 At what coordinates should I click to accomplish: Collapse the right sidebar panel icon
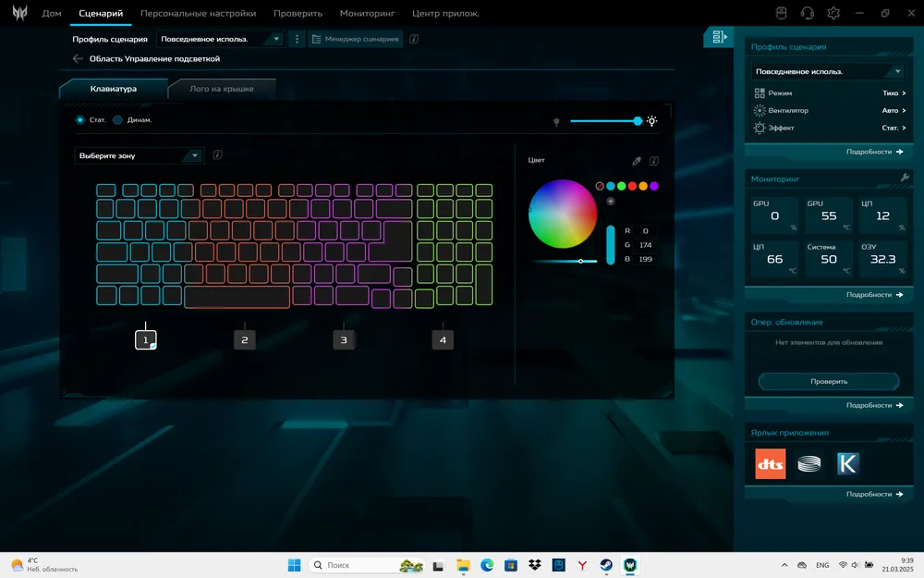click(719, 37)
